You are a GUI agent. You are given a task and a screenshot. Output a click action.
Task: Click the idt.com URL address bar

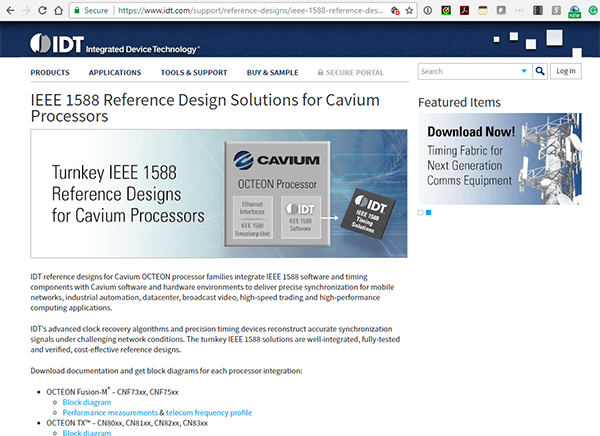(250, 10)
